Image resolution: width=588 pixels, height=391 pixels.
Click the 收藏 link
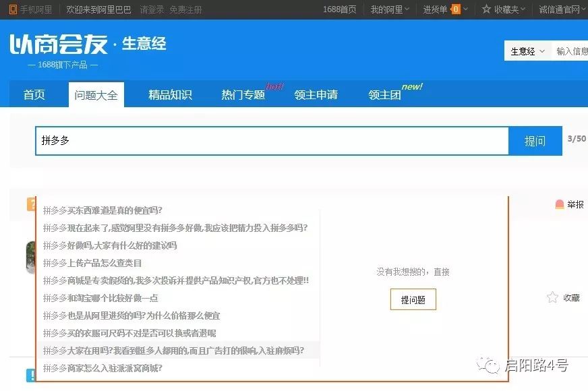pyautogui.click(x=571, y=298)
